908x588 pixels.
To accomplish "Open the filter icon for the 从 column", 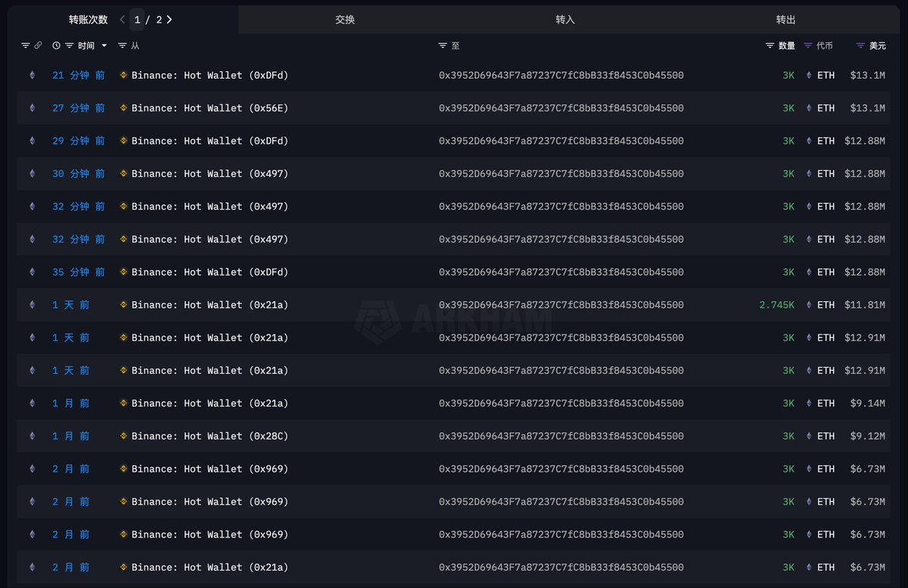I will point(123,45).
